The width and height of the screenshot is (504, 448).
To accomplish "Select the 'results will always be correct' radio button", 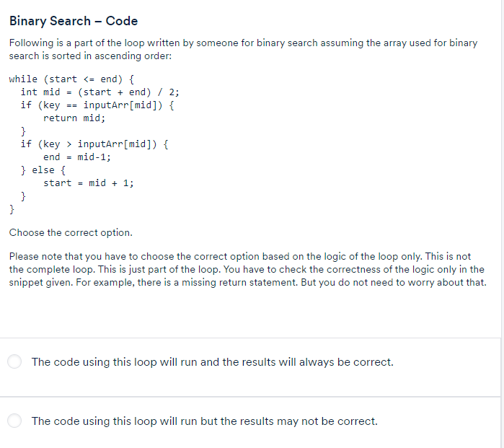I will pyautogui.click(x=14, y=361).
